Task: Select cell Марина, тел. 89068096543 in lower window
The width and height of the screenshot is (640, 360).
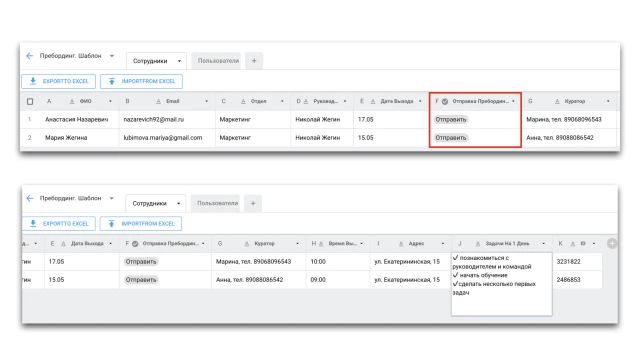Action: (x=258, y=262)
